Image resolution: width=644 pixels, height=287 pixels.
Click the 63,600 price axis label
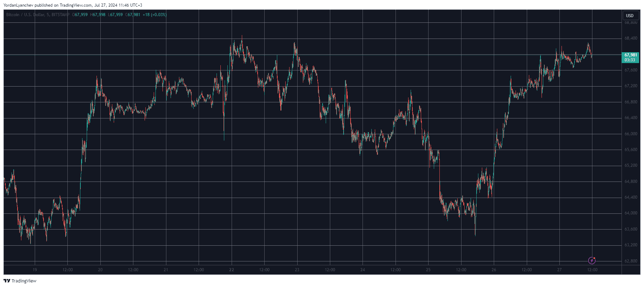(631, 229)
